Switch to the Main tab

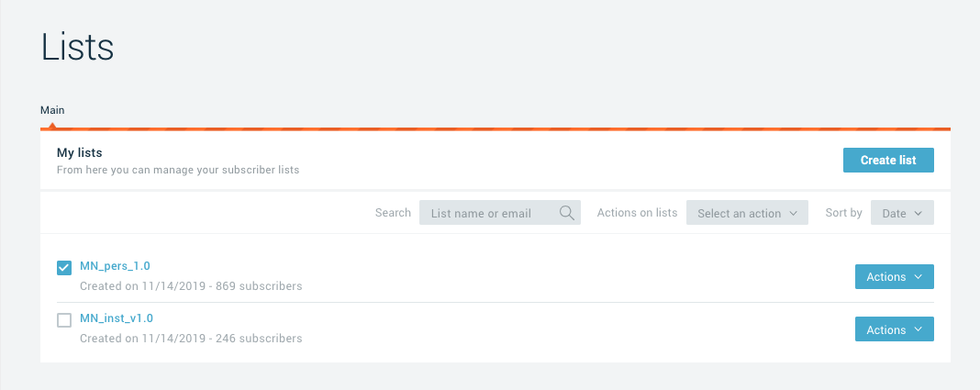click(52, 110)
